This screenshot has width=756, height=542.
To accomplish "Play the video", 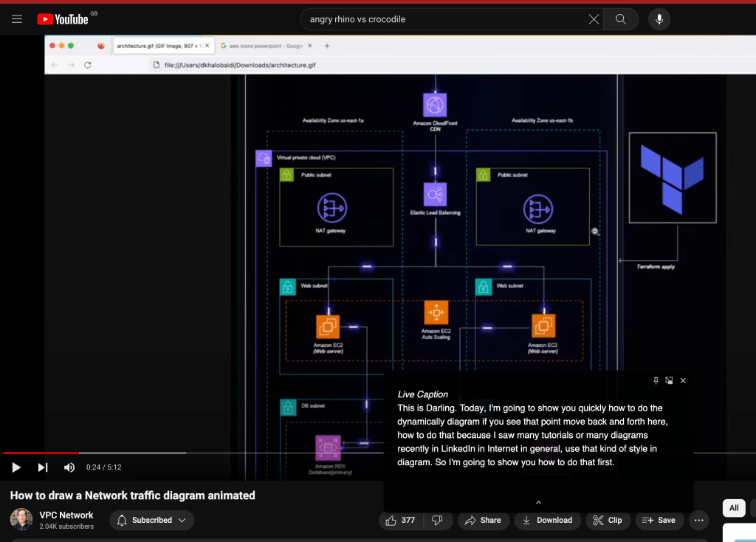I will click(16, 467).
